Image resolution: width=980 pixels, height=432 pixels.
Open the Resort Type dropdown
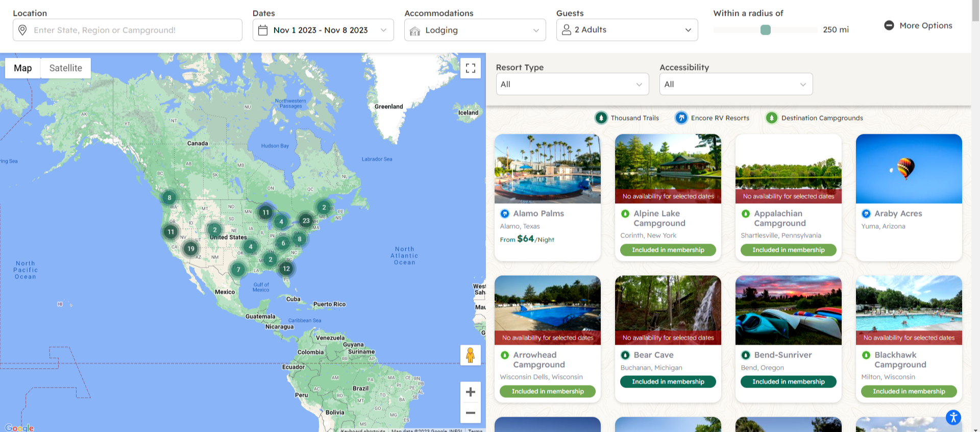coord(572,84)
